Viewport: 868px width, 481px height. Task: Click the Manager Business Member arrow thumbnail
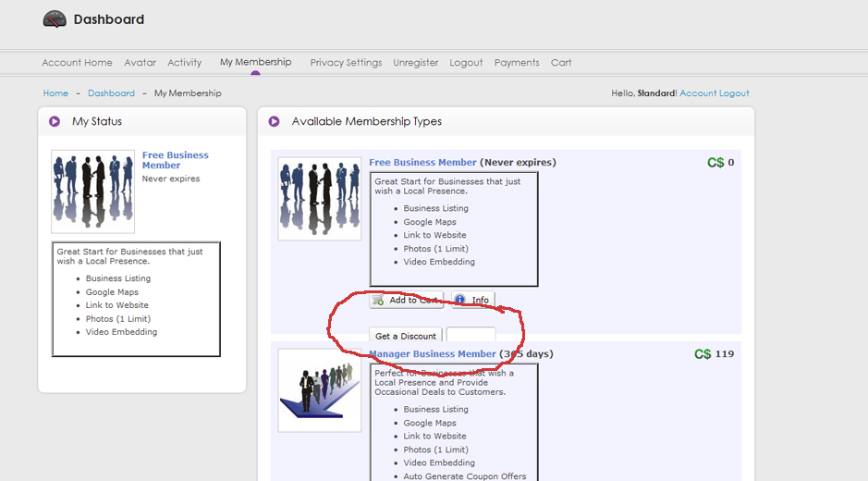[x=319, y=389]
